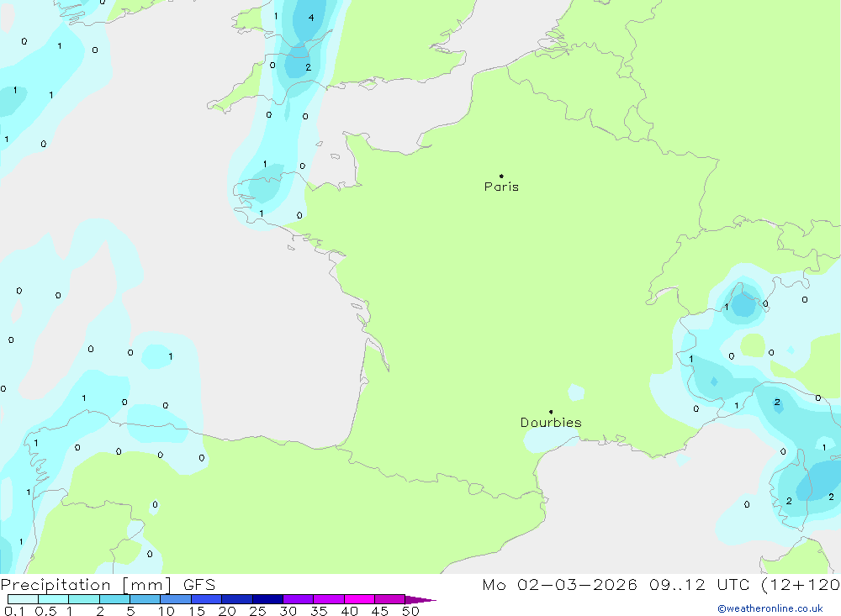The width and height of the screenshot is (841, 616).
Task: Click the '10' legend scale label
Action: pos(167,611)
